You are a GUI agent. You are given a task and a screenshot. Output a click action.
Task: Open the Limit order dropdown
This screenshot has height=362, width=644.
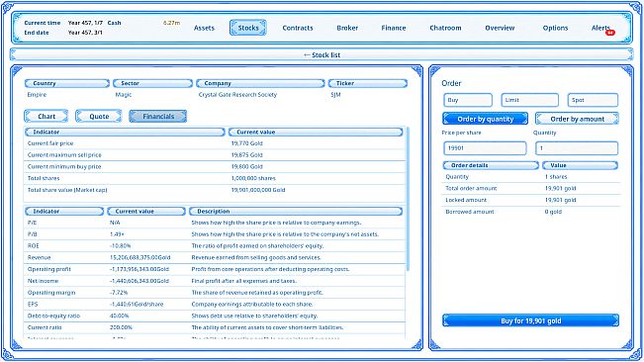click(x=530, y=100)
